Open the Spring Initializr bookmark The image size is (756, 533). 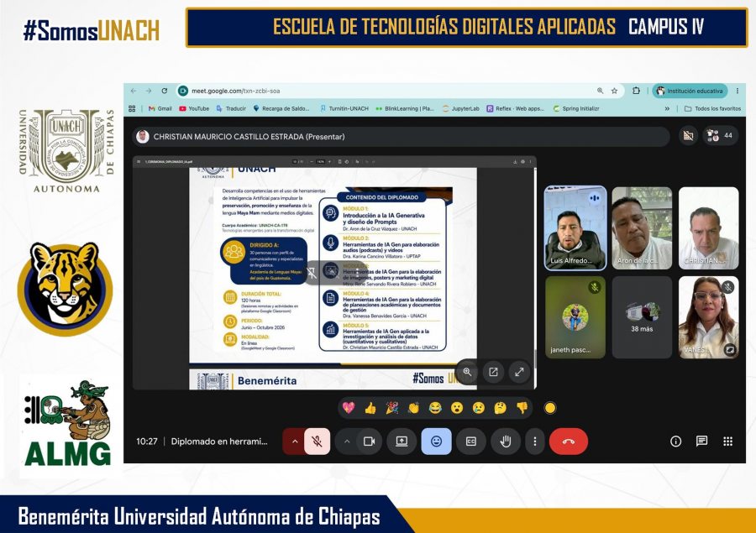(576, 109)
